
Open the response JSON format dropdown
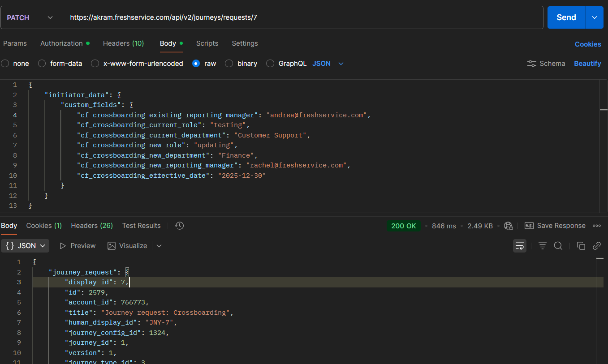[26, 245]
